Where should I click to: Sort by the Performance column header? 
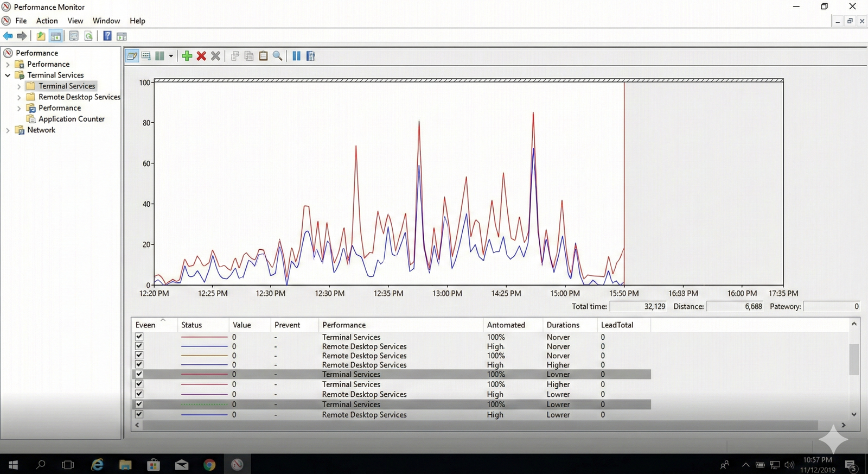click(344, 325)
